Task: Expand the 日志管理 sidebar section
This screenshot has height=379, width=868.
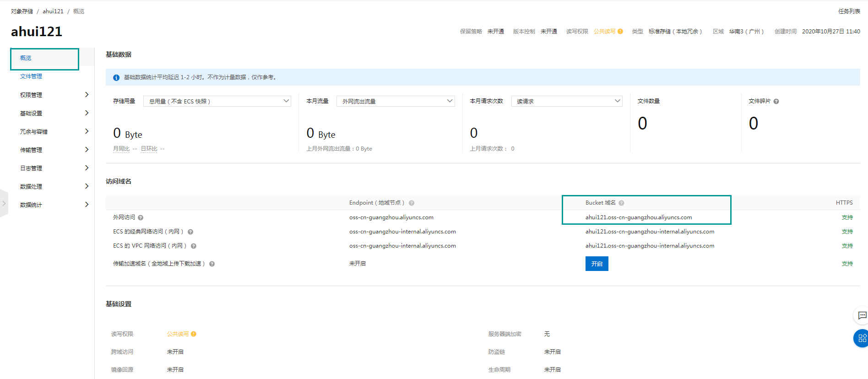Action: (x=54, y=168)
